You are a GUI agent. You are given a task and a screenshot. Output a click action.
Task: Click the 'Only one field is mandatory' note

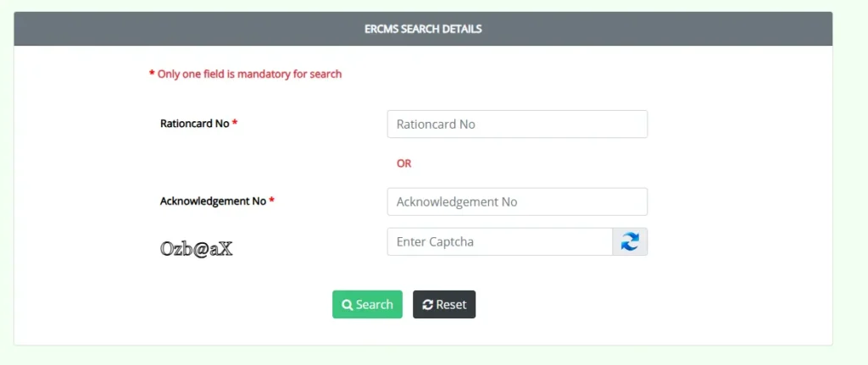[249, 75]
